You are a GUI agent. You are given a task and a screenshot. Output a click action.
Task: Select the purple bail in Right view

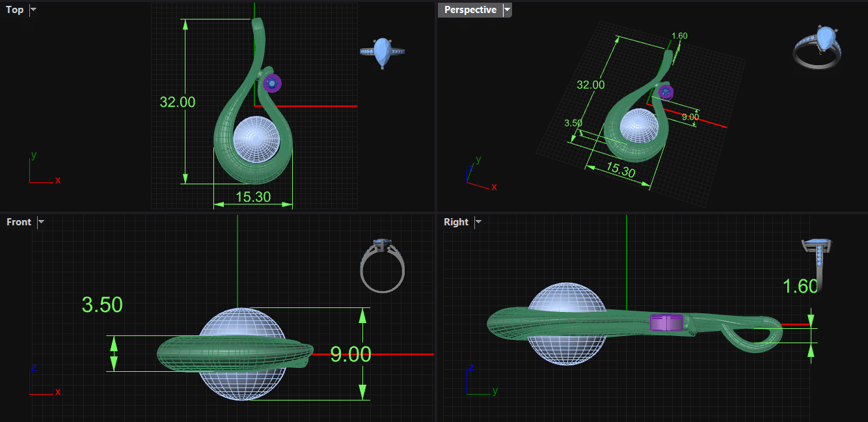pos(666,322)
